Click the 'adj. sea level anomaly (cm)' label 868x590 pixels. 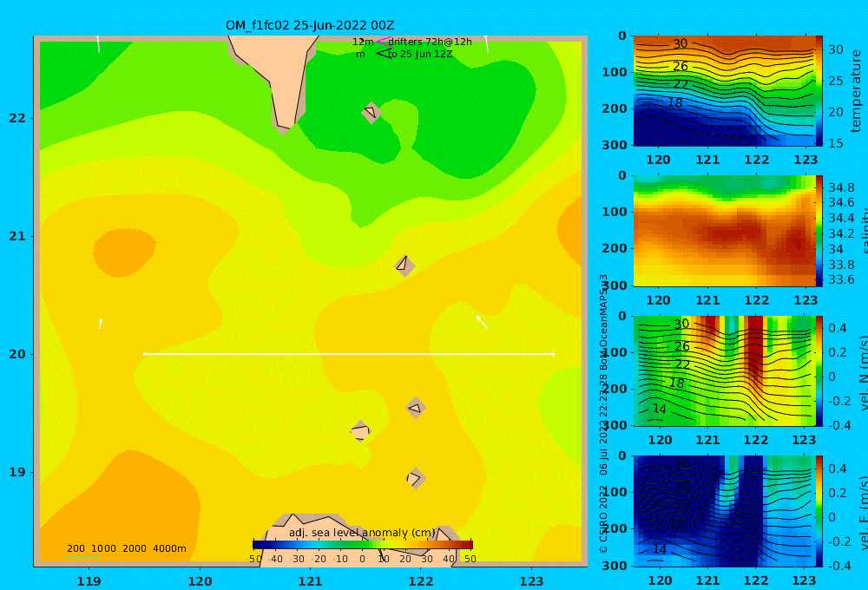click(x=363, y=533)
